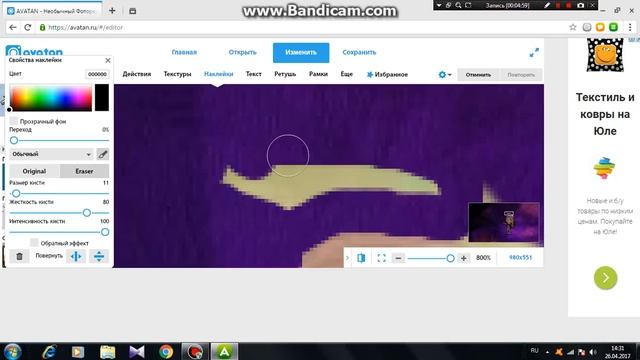Delete the sticker with trash icon
This screenshot has height=360, width=640.
[19, 256]
